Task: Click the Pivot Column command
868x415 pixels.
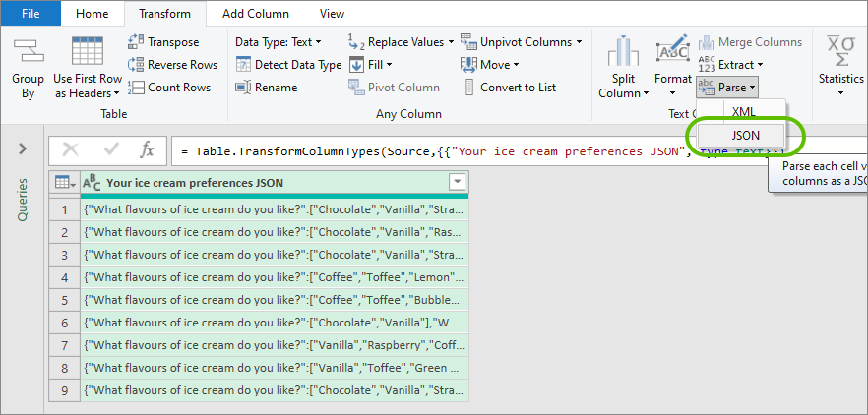Action: [394, 87]
